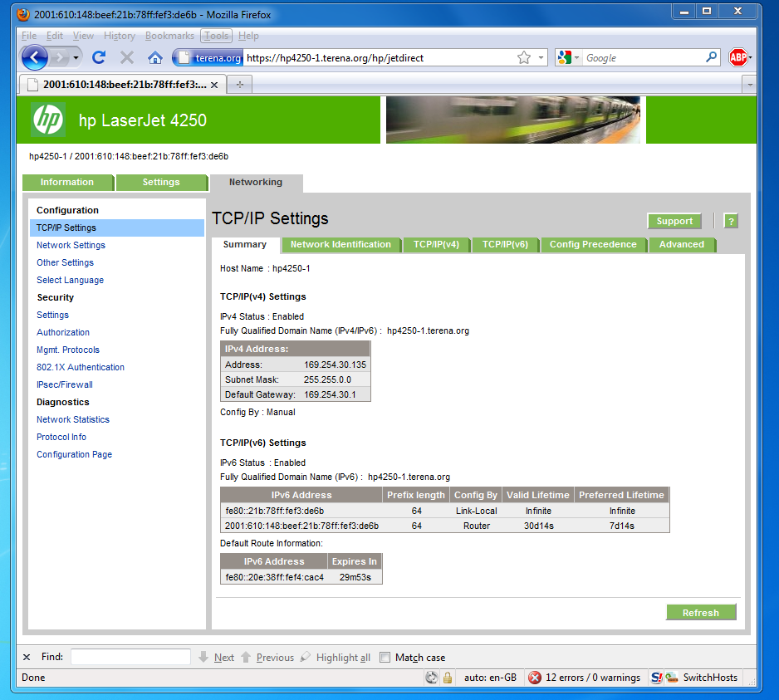Click the magnifier search icon in Google box
Viewport: 779px width, 700px height.
(x=711, y=57)
